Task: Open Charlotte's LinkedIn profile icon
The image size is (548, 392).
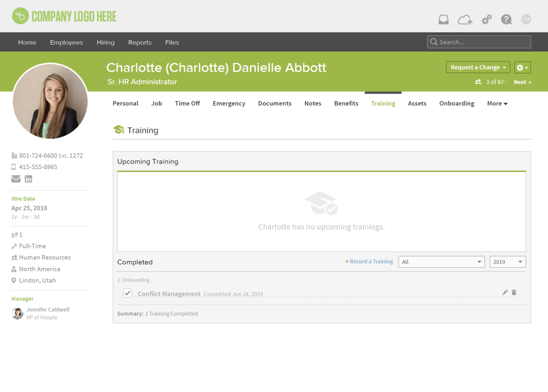Action: [28, 179]
